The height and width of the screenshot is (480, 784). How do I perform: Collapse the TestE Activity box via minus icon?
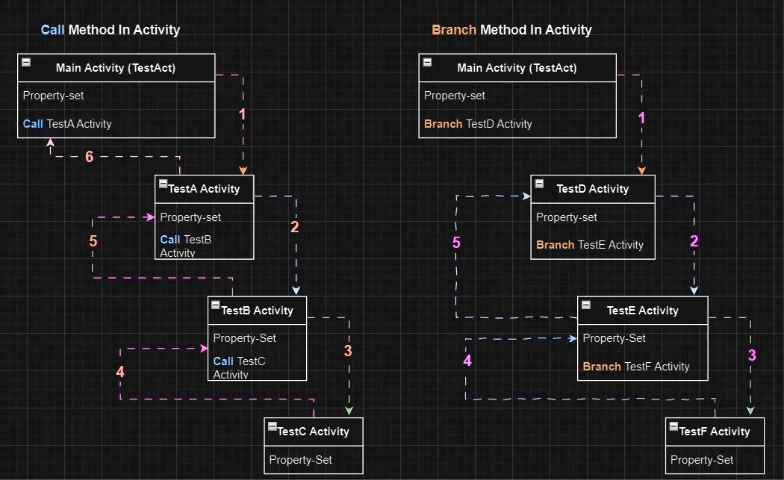coord(586,306)
